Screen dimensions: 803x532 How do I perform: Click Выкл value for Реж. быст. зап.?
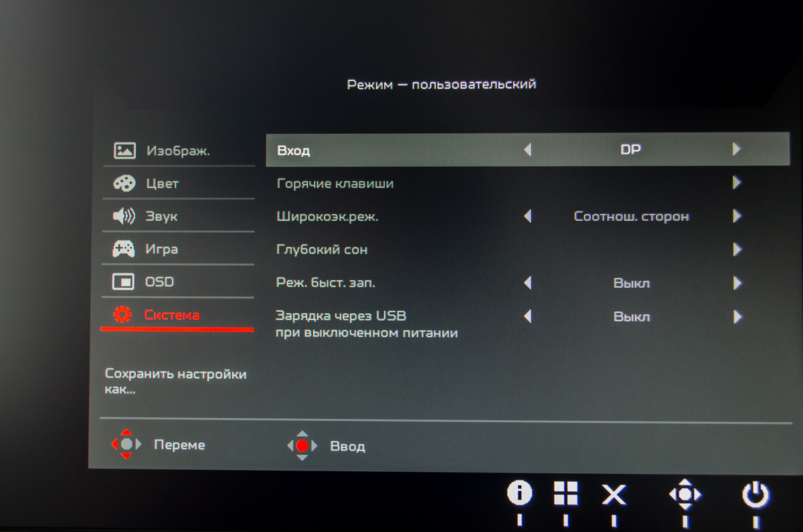632,283
